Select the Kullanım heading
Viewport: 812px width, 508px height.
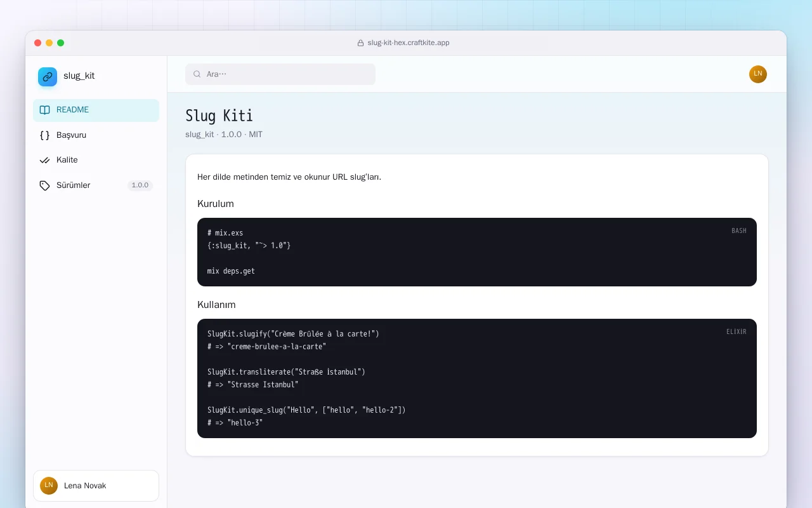click(216, 305)
